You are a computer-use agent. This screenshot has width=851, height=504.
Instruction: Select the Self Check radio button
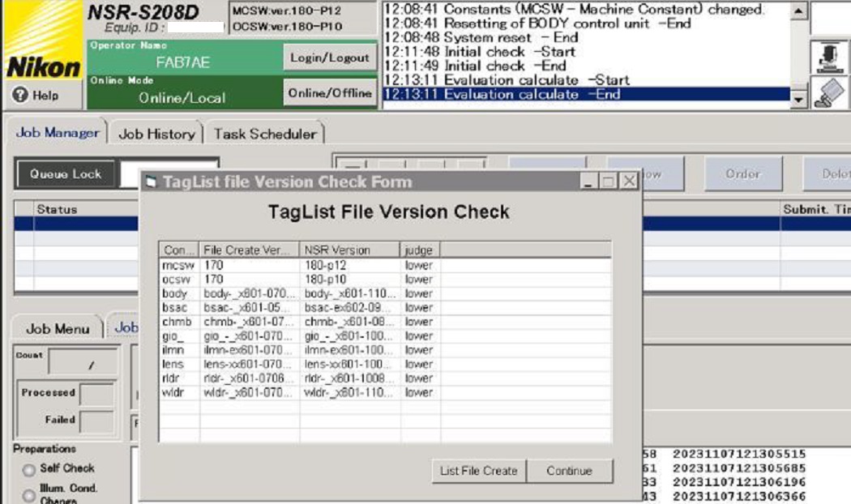coord(28,470)
